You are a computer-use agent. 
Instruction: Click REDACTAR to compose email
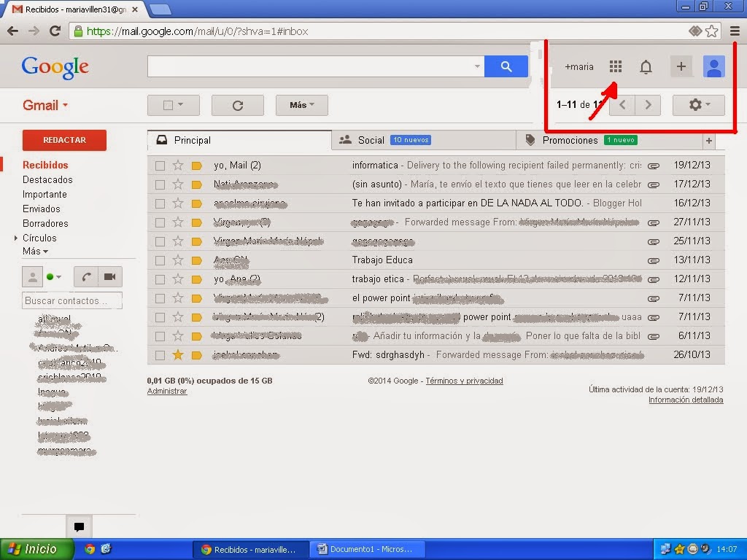(x=64, y=140)
